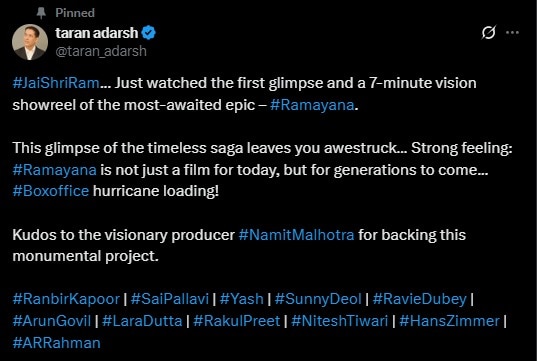537x361 pixels.
Task: Open the #JaiShriRam hashtag
Action: pyautogui.click(x=56, y=83)
